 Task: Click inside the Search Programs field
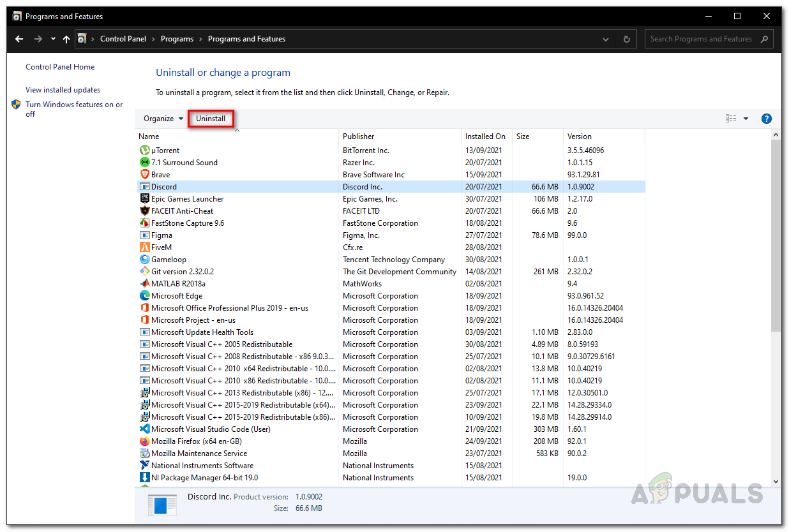(702, 39)
